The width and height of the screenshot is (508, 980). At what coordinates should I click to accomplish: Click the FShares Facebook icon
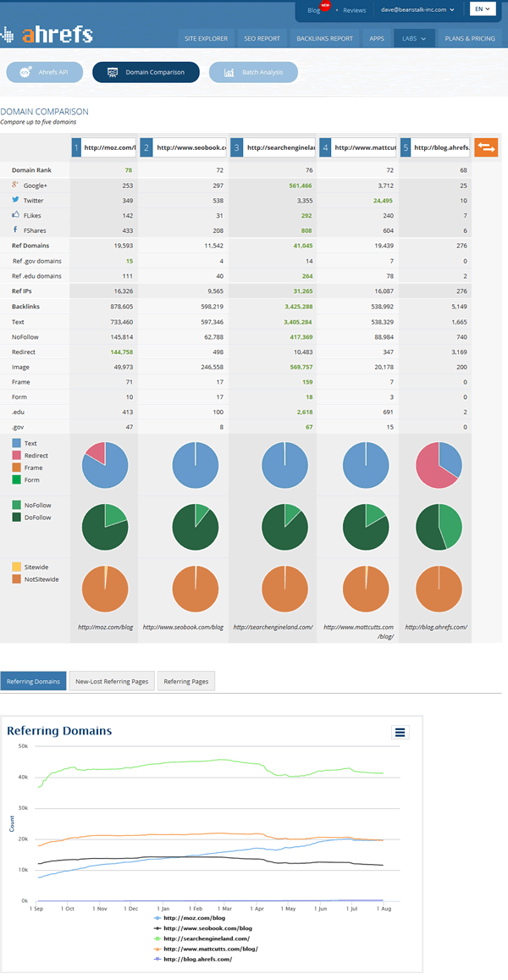pos(15,230)
